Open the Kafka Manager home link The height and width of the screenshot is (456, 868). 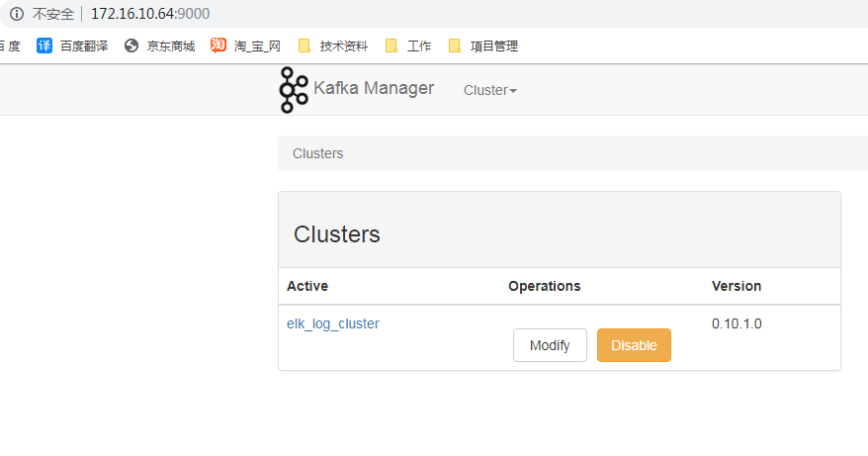tap(374, 88)
